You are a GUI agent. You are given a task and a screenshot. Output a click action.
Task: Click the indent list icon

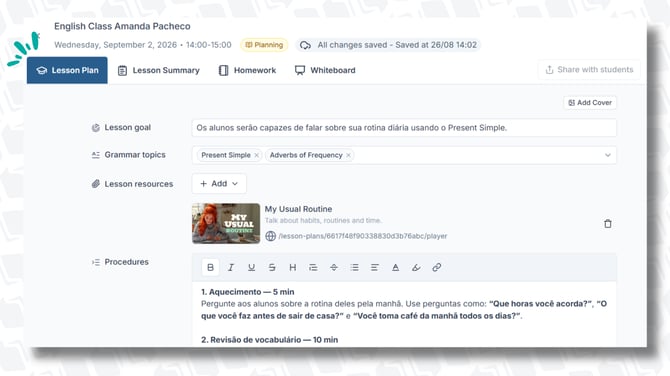313,267
